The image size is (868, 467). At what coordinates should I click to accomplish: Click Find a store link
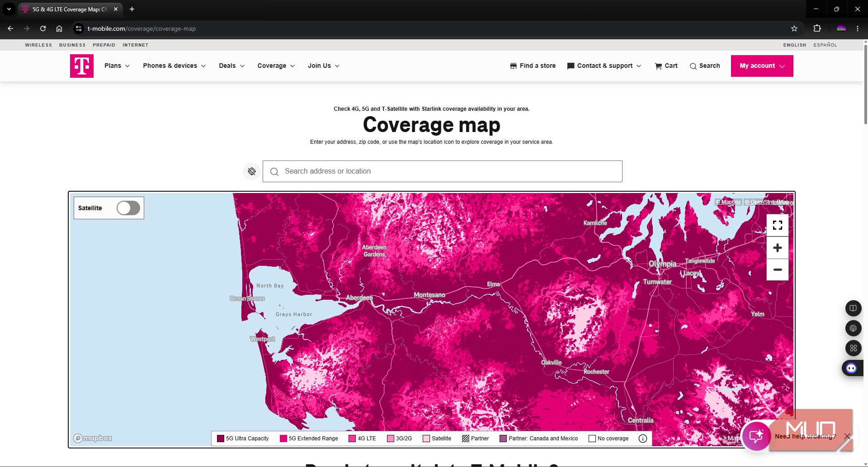533,66
